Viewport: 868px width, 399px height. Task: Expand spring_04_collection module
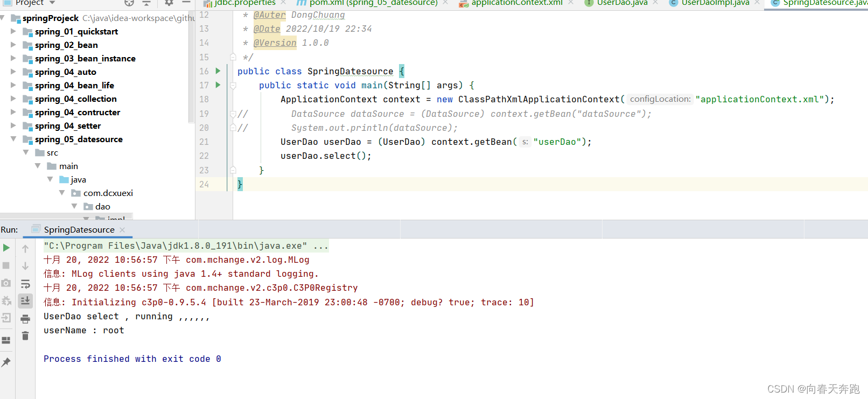click(13, 99)
